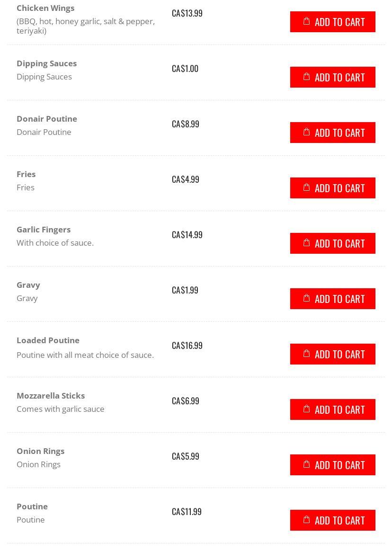Viewport: 392px width, 551px height.
Task: Click the bag icon in Donair Poutine row
Action: pos(306,132)
